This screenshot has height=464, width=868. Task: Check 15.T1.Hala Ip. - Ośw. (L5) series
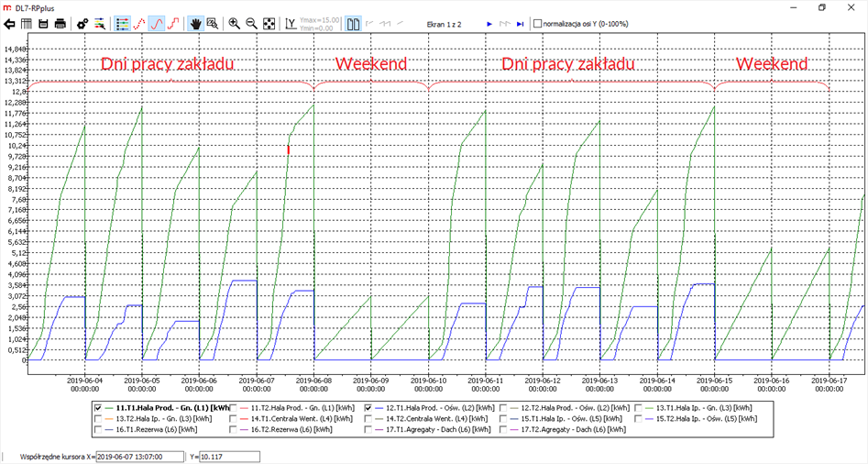click(x=503, y=418)
